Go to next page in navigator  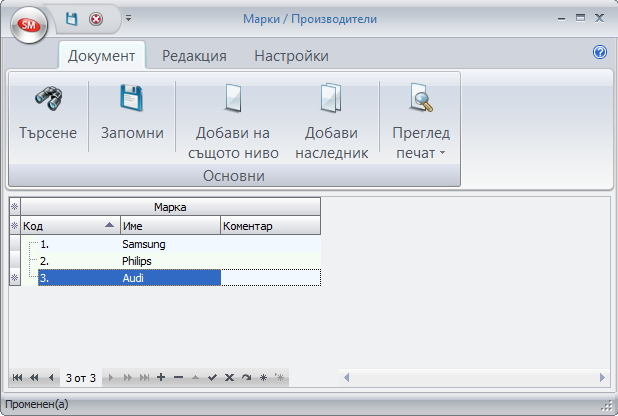pyautogui.click(x=128, y=377)
